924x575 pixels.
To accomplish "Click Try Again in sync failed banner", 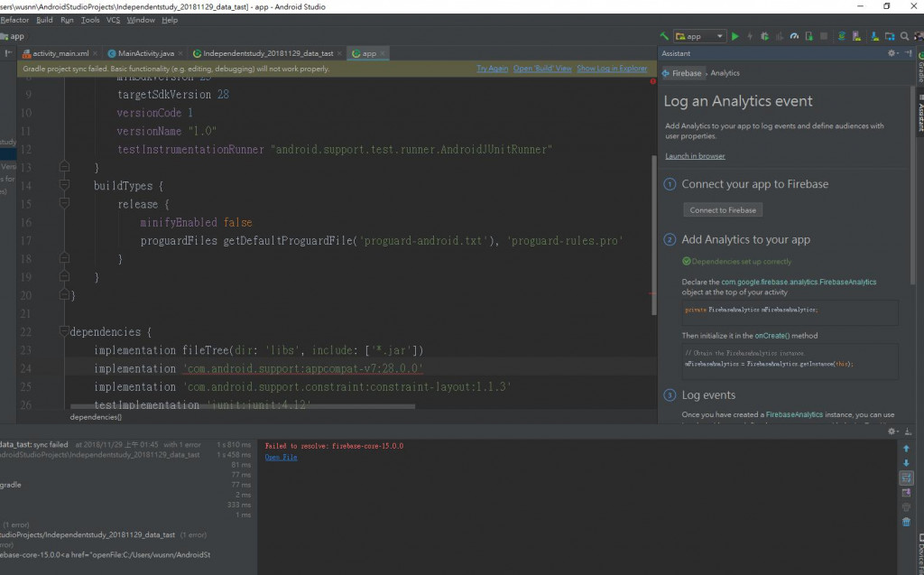I will coord(492,69).
